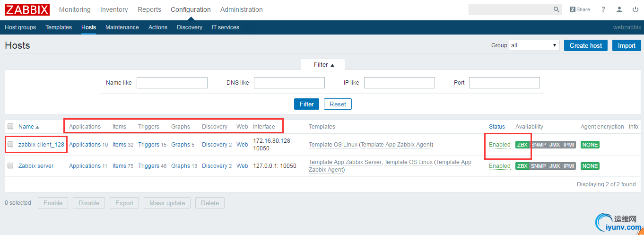Click the Zabbix logo
Image resolution: width=644 pixels, height=235 pixels.
(27, 9)
